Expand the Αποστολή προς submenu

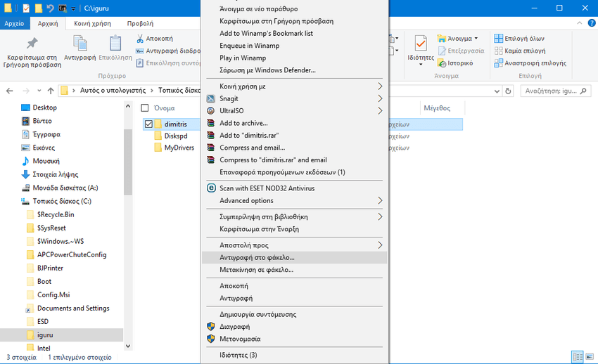click(380, 245)
